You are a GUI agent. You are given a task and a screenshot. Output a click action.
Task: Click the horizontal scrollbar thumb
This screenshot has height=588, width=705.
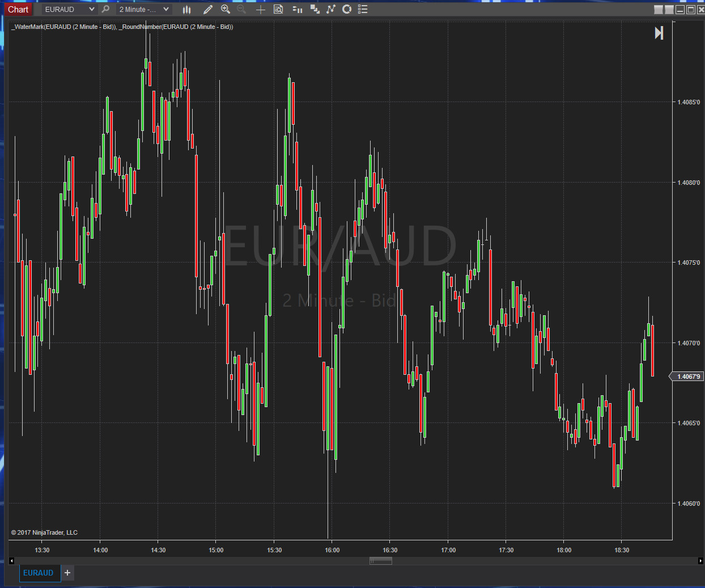coord(381,561)
